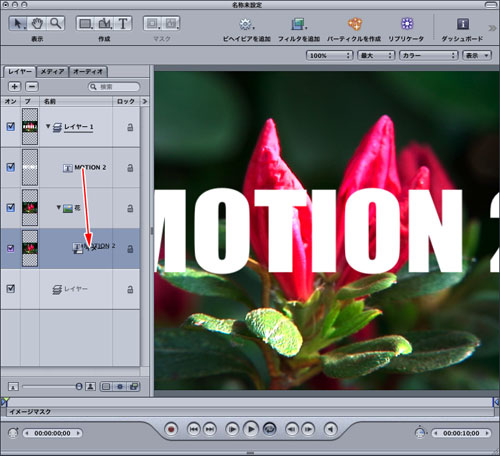Open the 最大 resolution dropdown
This screenshot has height=456, width=500.
pos(376,55)
